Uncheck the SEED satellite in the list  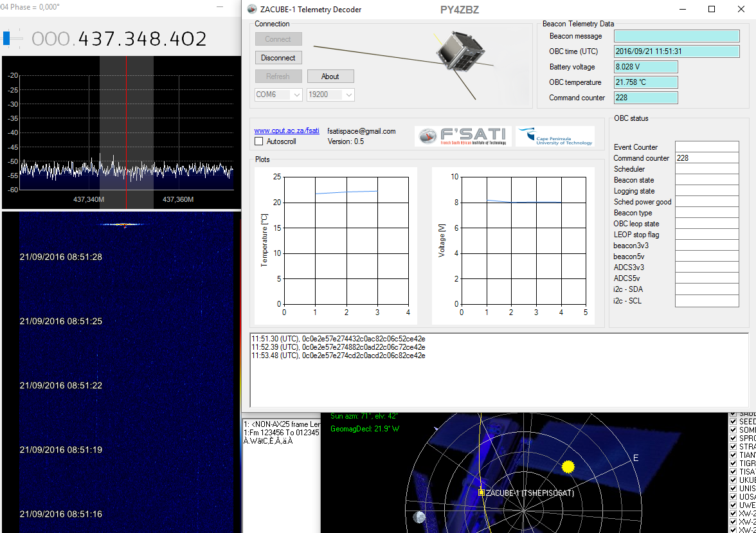(733, 422)
